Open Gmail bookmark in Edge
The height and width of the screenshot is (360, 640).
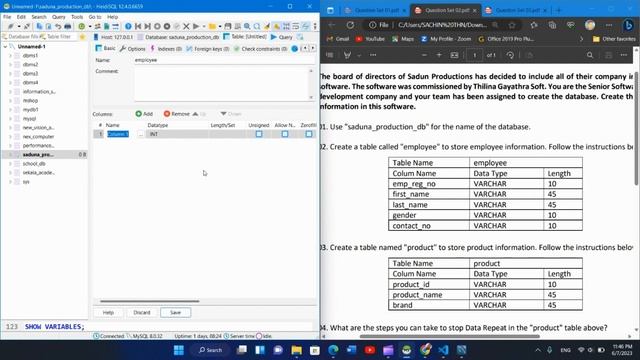[338, 39]
